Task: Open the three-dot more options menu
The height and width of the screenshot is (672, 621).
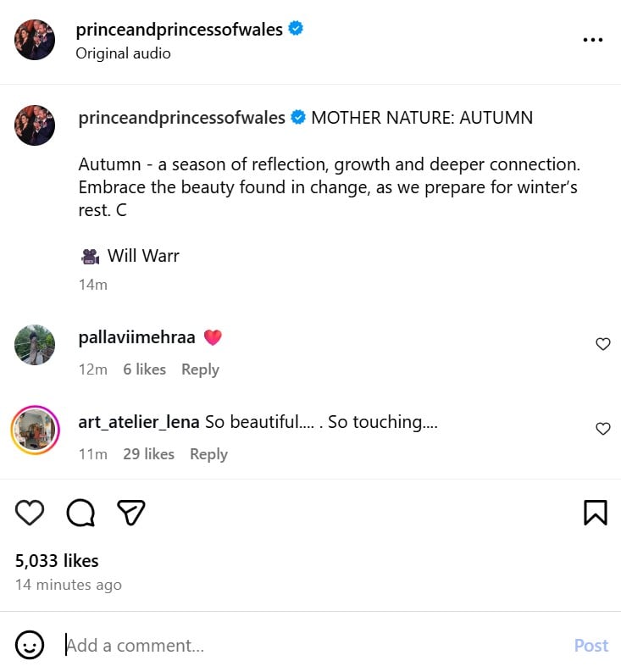Action: [593, 40]
